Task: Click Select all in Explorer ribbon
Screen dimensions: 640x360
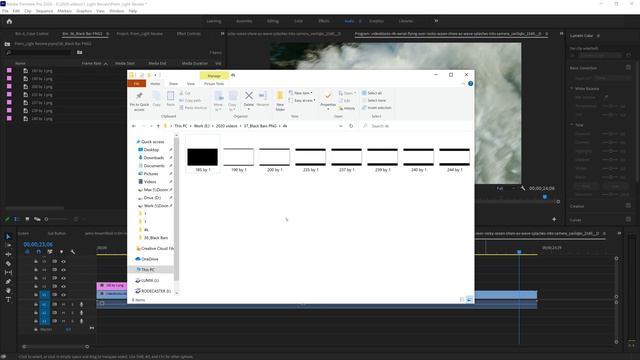Action: tap(372, 93)
